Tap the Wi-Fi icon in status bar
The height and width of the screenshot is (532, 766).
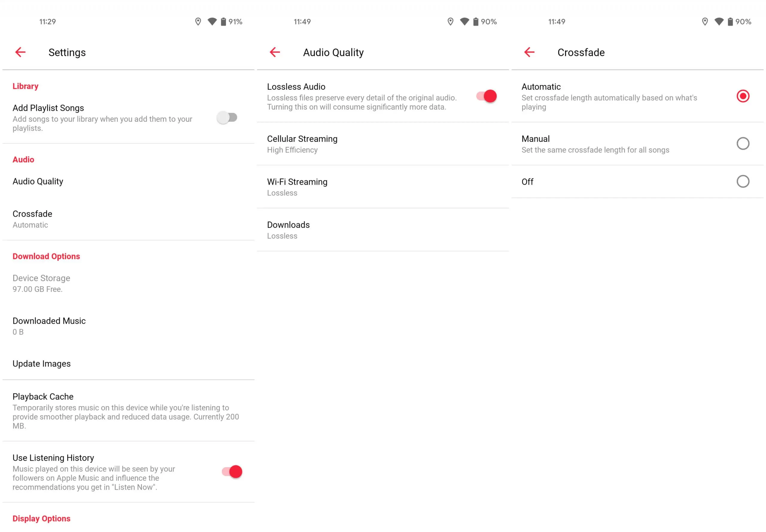(x=210, y=22)
